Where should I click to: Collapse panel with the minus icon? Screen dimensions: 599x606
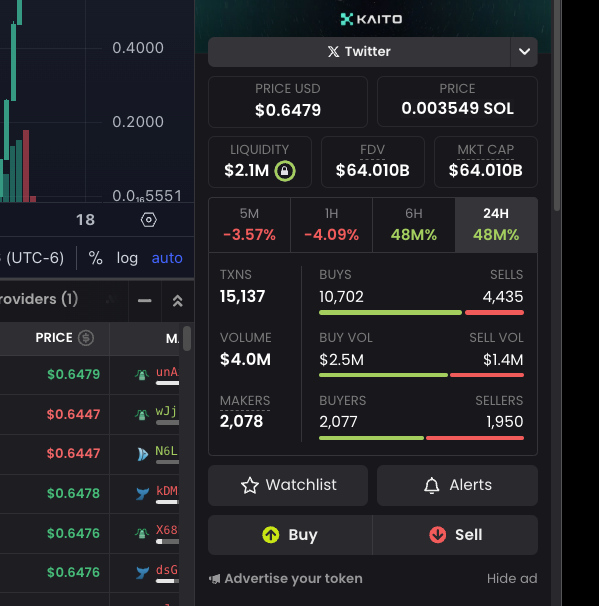point(145,300)
